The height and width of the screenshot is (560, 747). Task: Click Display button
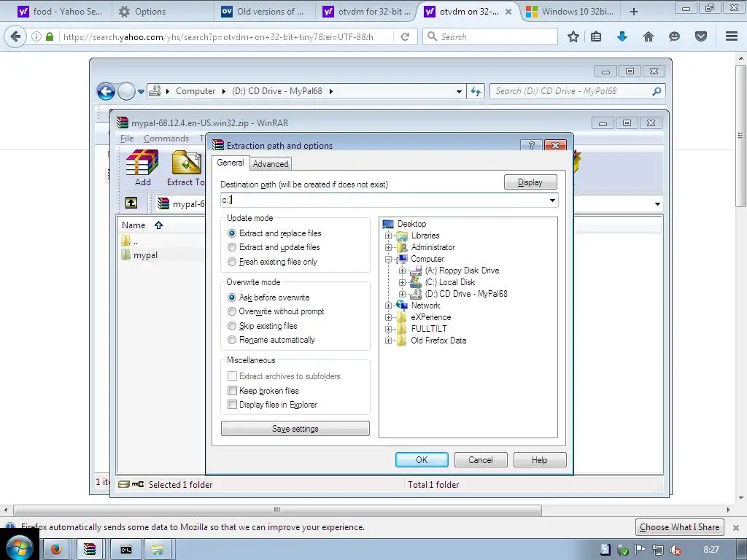coord(530,182)
